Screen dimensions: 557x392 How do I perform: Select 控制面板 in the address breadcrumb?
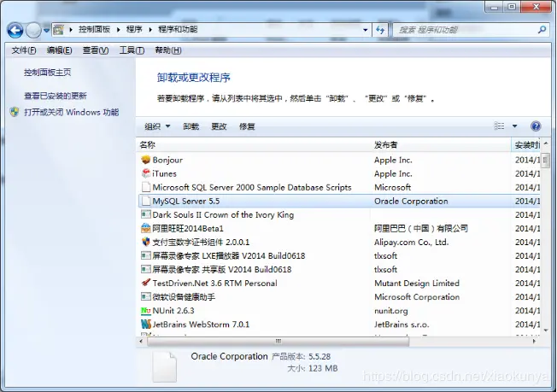pyautogui.click(x=95, y=30)
